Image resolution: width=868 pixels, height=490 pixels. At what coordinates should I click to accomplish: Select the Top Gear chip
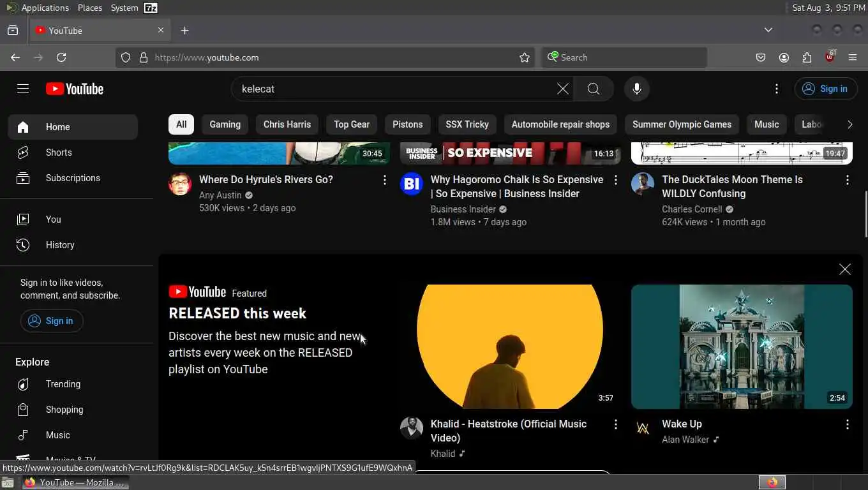pos(352,124)
